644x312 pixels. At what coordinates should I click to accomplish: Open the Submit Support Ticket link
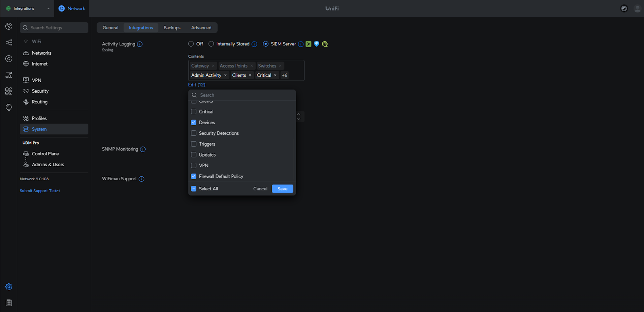40,191
